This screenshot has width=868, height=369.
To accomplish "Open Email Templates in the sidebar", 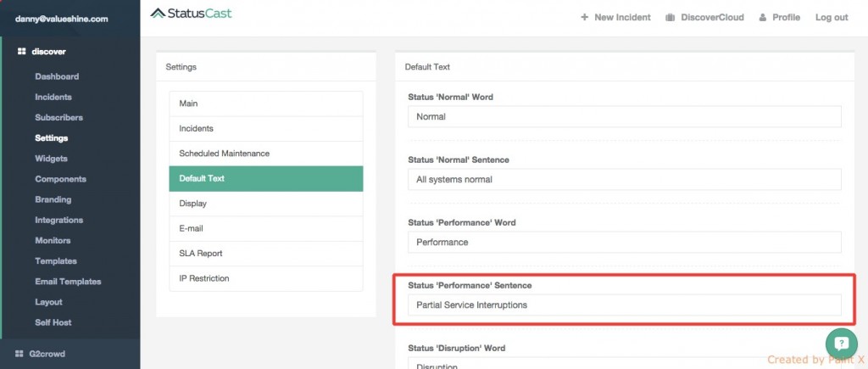I will click(x=68, y=282).
